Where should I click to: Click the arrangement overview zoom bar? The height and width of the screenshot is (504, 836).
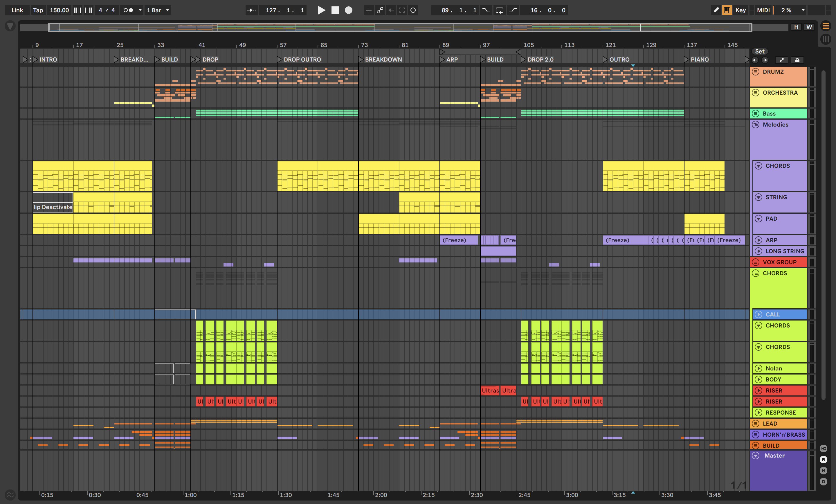[x=400, y=27]
